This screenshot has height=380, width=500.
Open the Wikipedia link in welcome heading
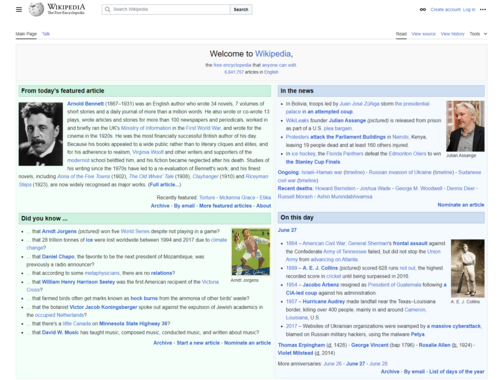click(x=273, y=54)
